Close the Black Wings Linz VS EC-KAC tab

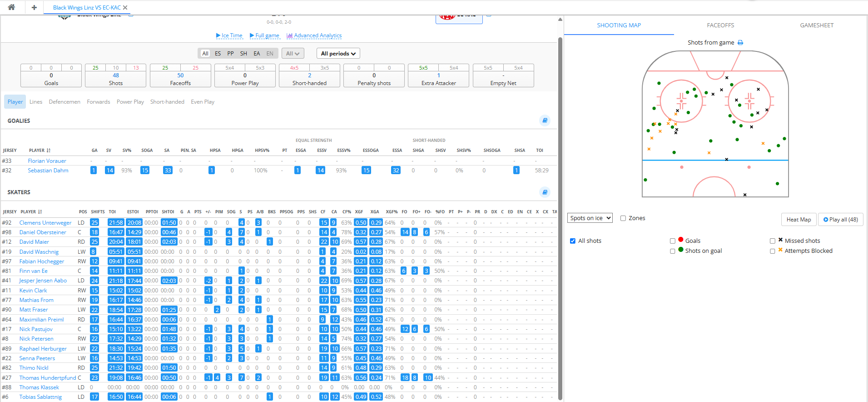pyautogui.click(x=125, y=8)
